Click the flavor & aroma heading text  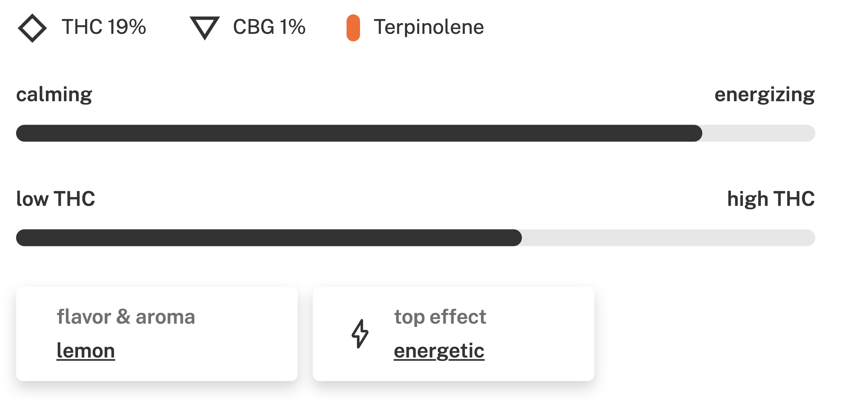pos(126,317)
